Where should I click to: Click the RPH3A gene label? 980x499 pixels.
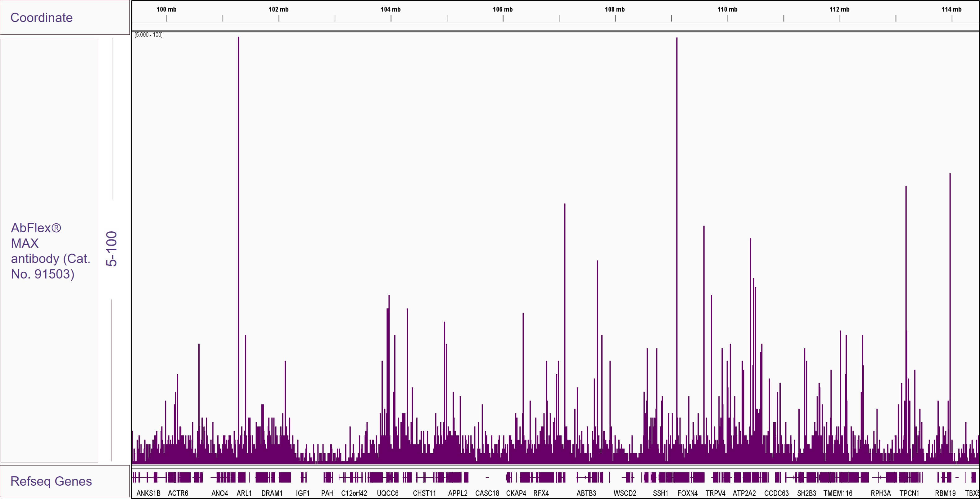point(881,493)
